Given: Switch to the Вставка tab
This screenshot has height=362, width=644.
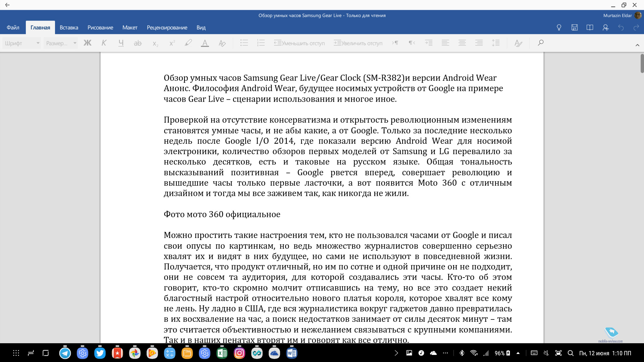Looking at the screenshot, I should [x=69, y=27].
